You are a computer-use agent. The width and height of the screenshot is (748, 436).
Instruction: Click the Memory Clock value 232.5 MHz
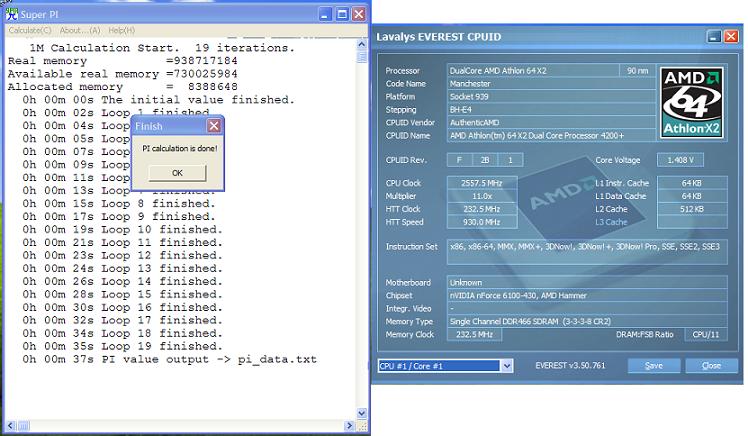tap(474, 334)
